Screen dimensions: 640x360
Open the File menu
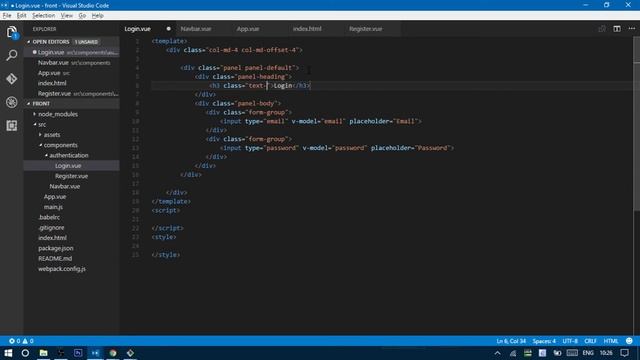(x=7, y=16)
